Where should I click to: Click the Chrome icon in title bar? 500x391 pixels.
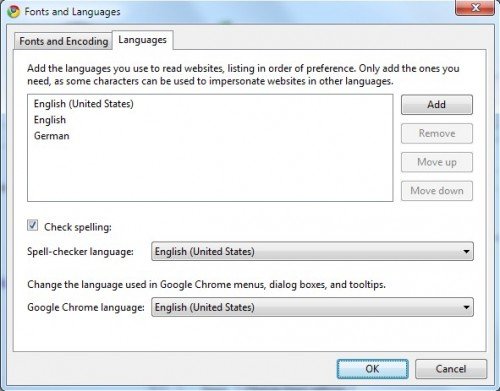[x=14, y=12]
